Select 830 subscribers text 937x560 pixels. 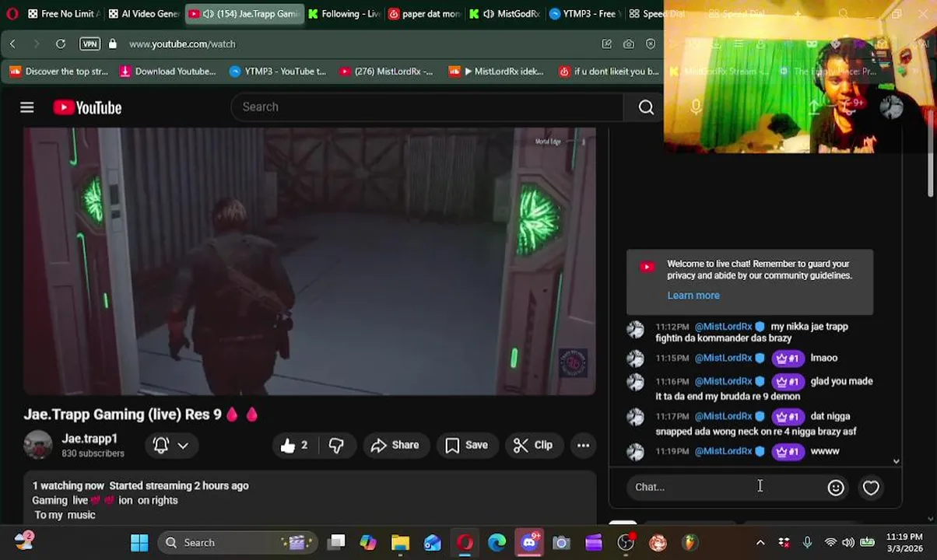tap(93, 453)
